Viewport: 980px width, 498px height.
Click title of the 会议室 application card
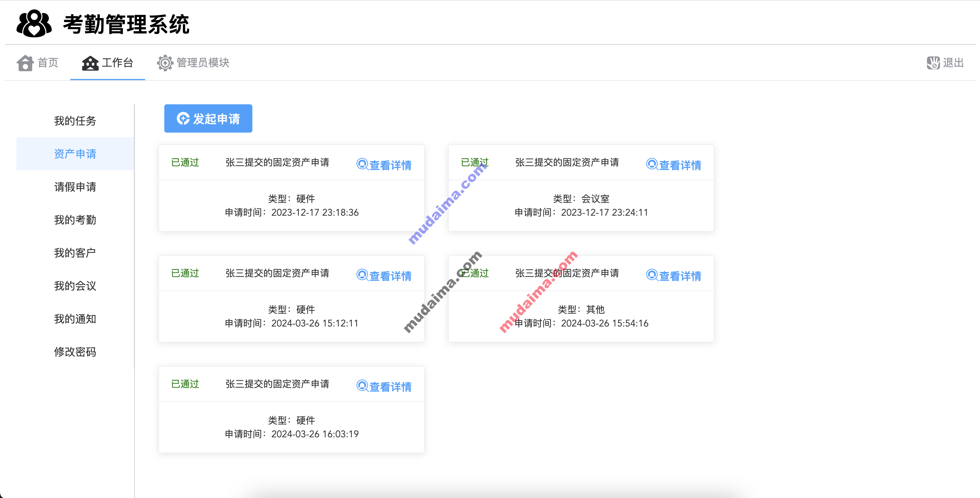tap(567, 163)
